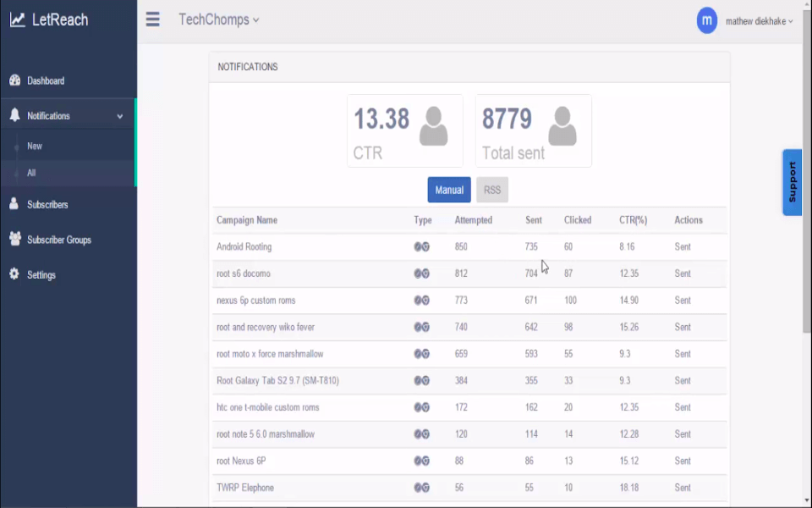Open the mathew diekhake account dropdown

point(760,21)
